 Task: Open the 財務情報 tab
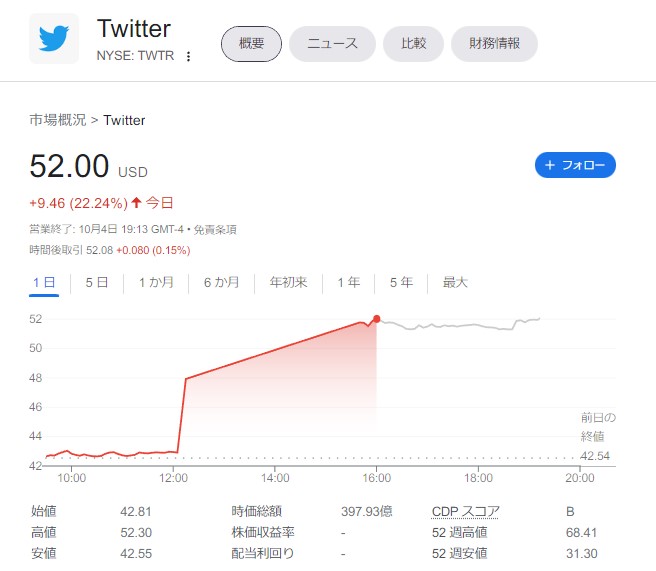(x=494, y=44)
